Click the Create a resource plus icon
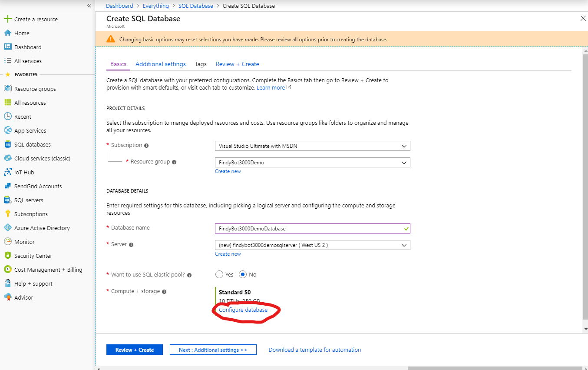Viewport: 588px width, 370px height. (7, 19)
